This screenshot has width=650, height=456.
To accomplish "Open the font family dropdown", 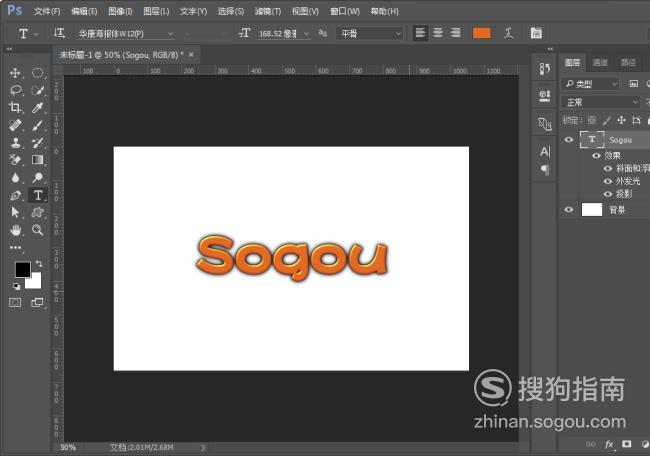I will click(170, 34).
